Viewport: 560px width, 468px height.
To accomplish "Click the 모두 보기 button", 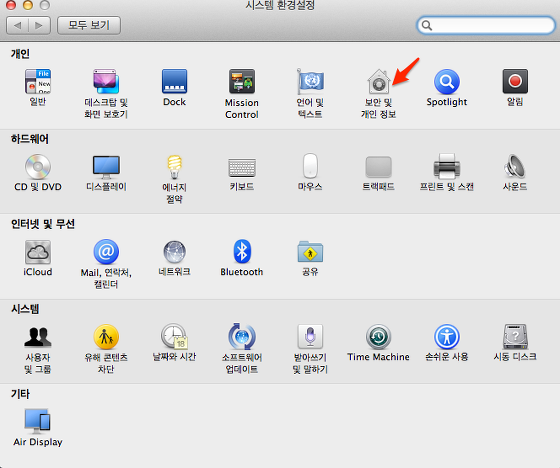I will [x=89, y=25].
